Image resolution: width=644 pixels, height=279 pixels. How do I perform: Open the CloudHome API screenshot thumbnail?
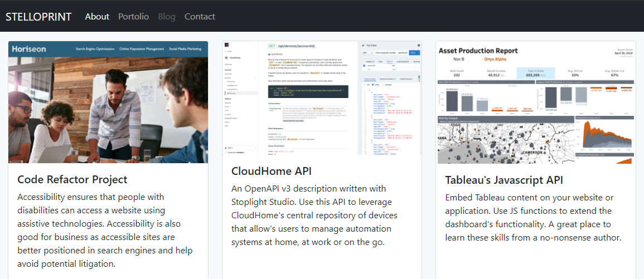[322, 98]
